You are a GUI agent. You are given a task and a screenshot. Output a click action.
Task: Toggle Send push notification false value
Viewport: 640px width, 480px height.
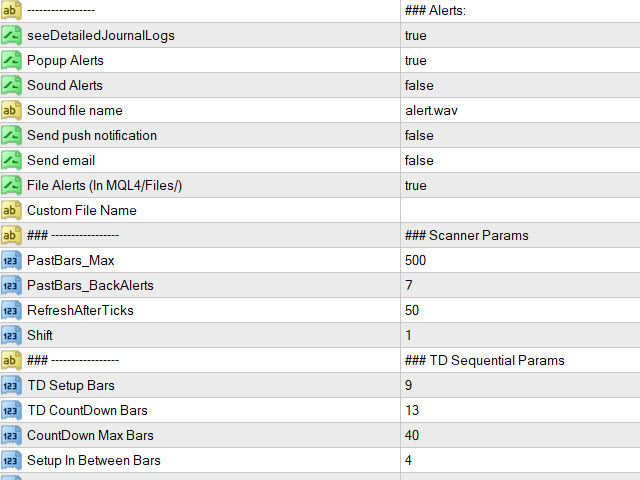(419, 135)
